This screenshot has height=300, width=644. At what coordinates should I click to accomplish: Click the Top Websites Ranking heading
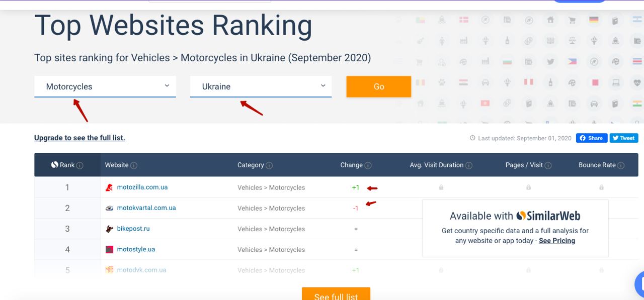point(173,25)
